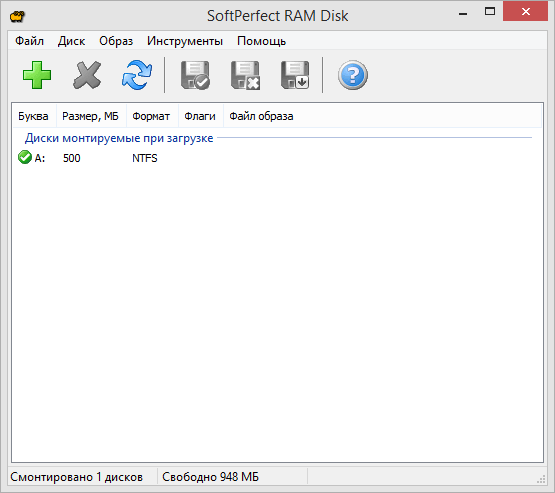Sort by the Размер, МБ column header

[91, 116]
